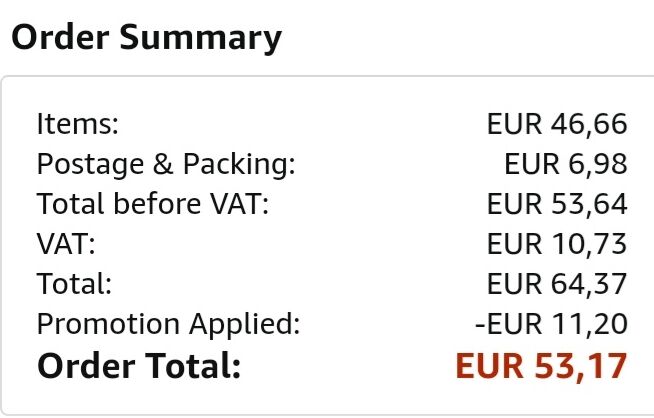Click the VAT amount EUR 10,73

click(x=557, y=244)
